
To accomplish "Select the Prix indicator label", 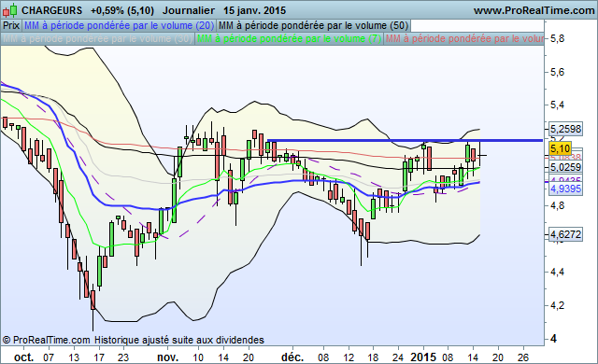I will click(11, 25).
